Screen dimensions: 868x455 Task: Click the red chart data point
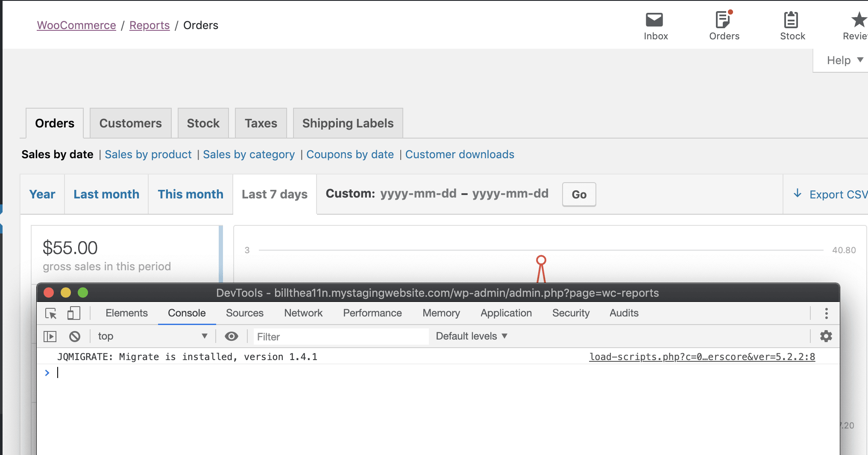coord(541,260)
